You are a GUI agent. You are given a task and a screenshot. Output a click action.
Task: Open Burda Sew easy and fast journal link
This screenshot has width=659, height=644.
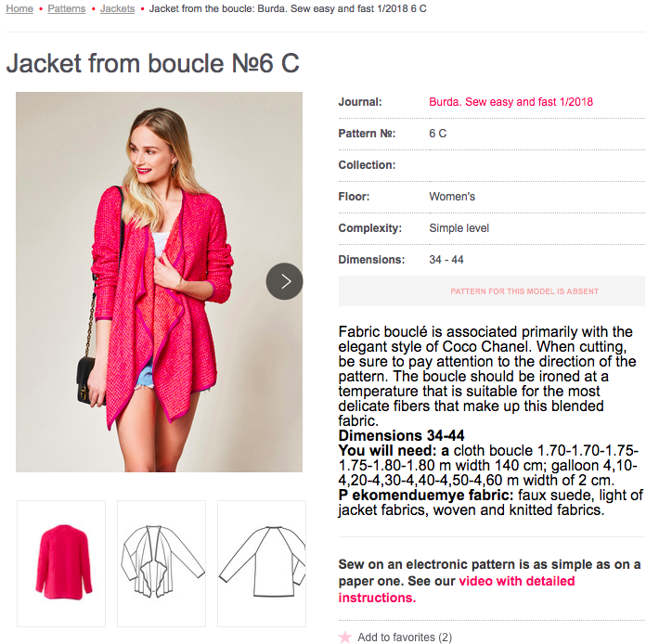point(510,102)
